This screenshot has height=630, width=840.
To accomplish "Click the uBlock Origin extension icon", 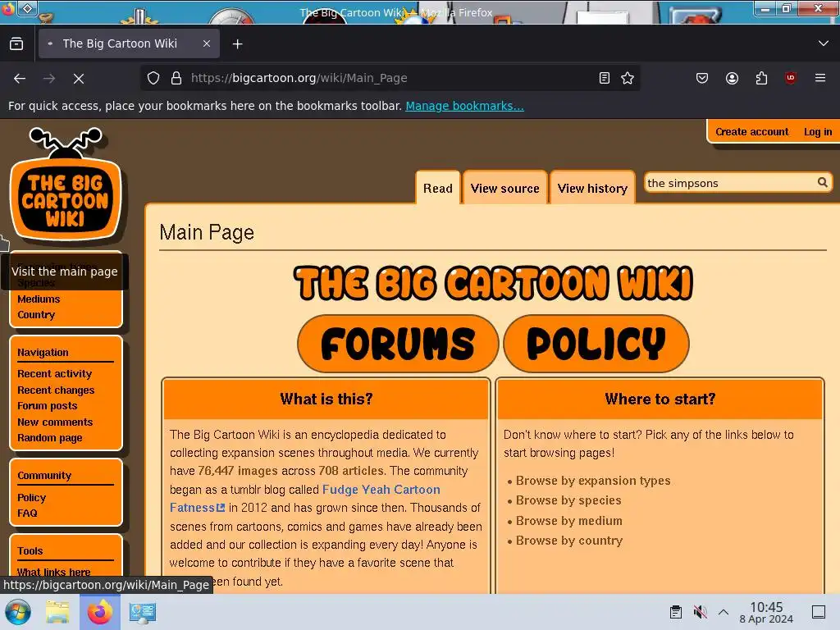I will (x=790, y=78).
